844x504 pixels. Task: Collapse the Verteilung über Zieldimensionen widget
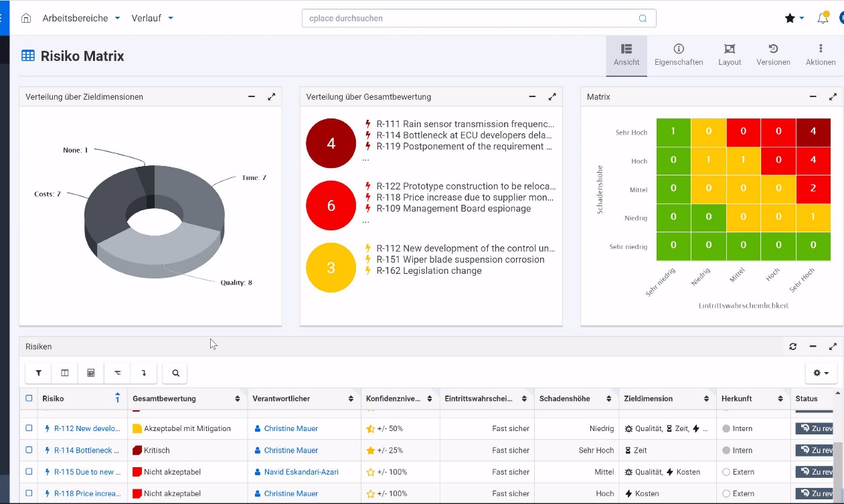pos(252,97)
